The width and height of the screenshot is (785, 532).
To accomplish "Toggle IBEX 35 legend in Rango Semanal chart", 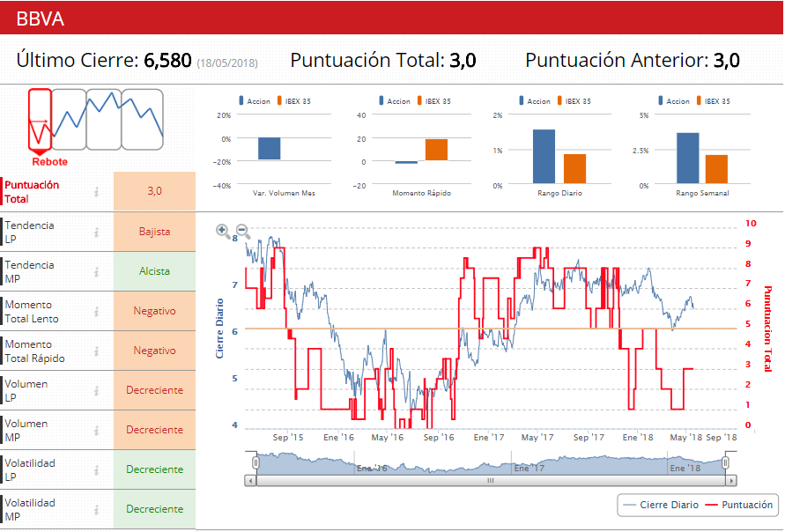I will tap(714, 101).
